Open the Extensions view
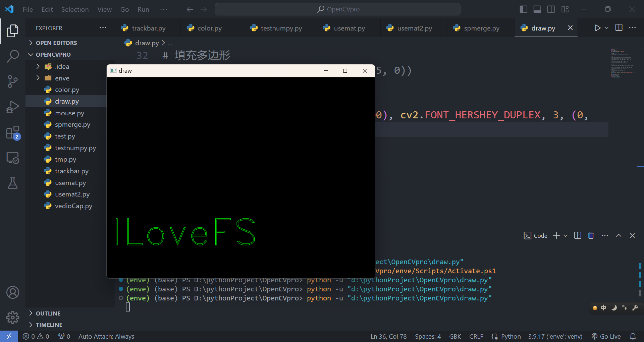 click(x=12, y=132)
